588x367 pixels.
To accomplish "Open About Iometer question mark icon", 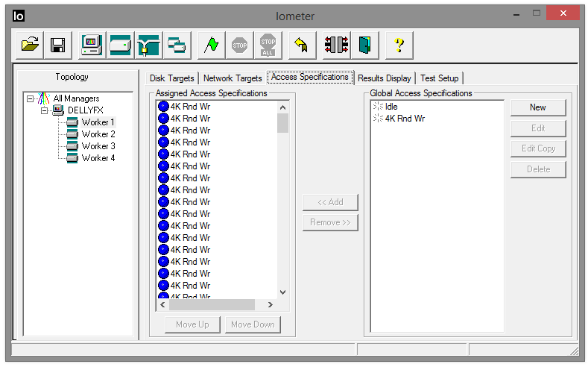I will [399, 46].
